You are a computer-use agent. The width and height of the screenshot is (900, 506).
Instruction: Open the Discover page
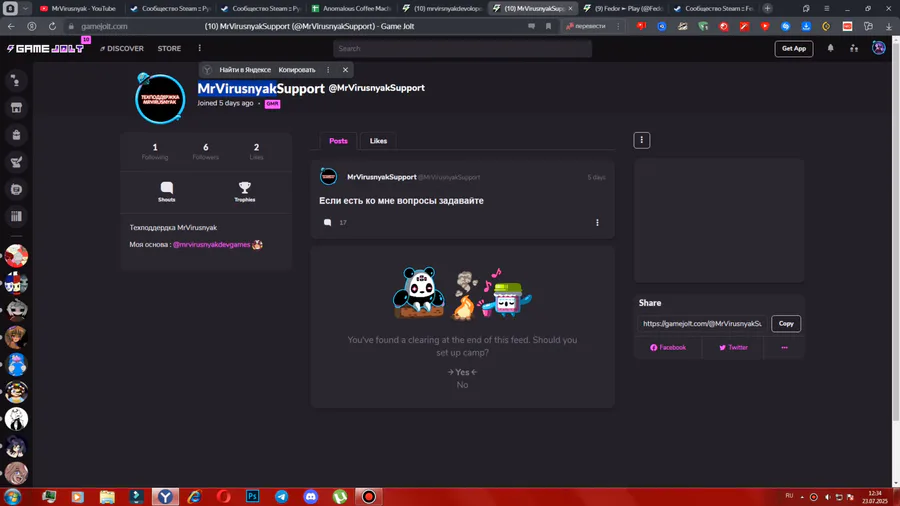tap(122, 49)
